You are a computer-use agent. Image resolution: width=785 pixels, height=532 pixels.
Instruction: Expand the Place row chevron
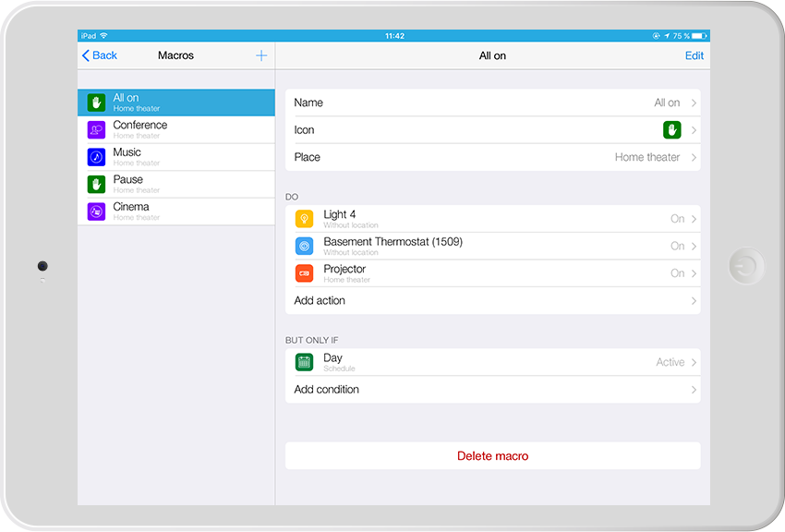(x=694, y=158)
